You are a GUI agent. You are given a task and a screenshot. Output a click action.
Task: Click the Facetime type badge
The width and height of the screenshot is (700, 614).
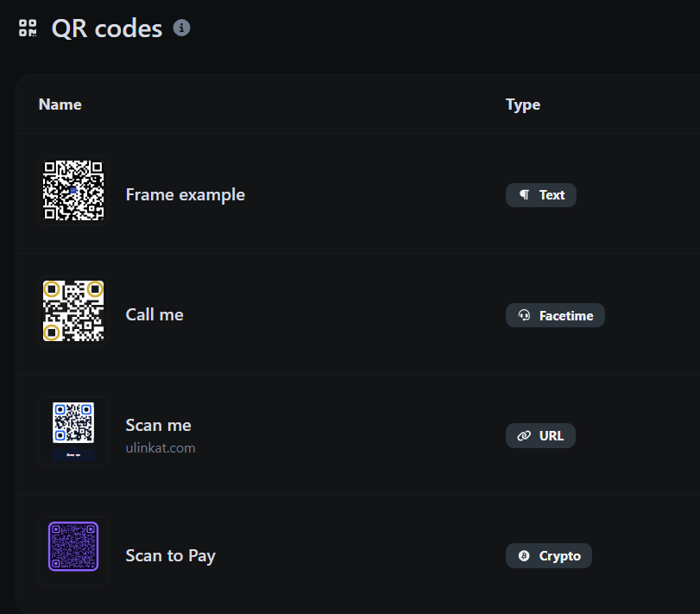555,316
